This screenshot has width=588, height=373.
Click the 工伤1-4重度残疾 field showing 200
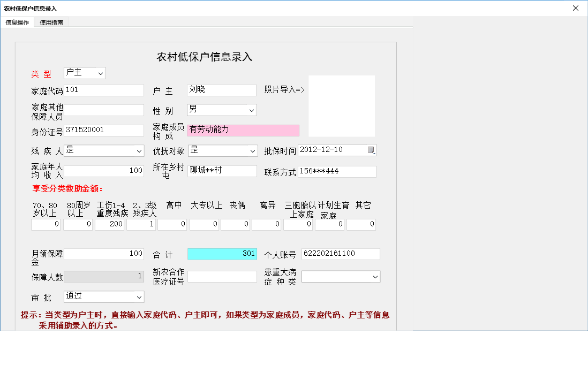(109, 224)
